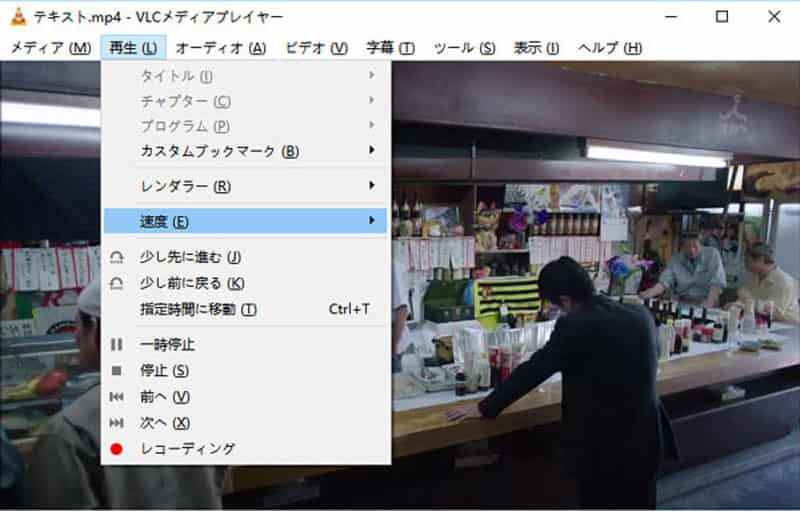
Task: Click the red record icon beside レコーディング
Action: click(x=116, y=449)
